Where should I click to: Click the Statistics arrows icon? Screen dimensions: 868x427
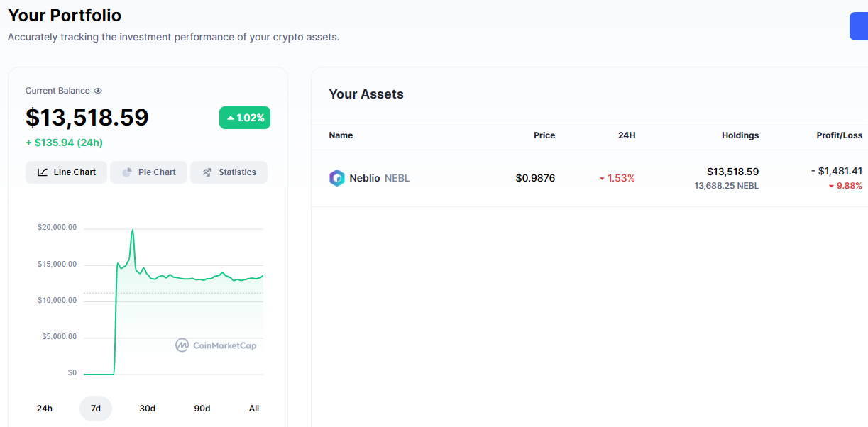point(207,172)
